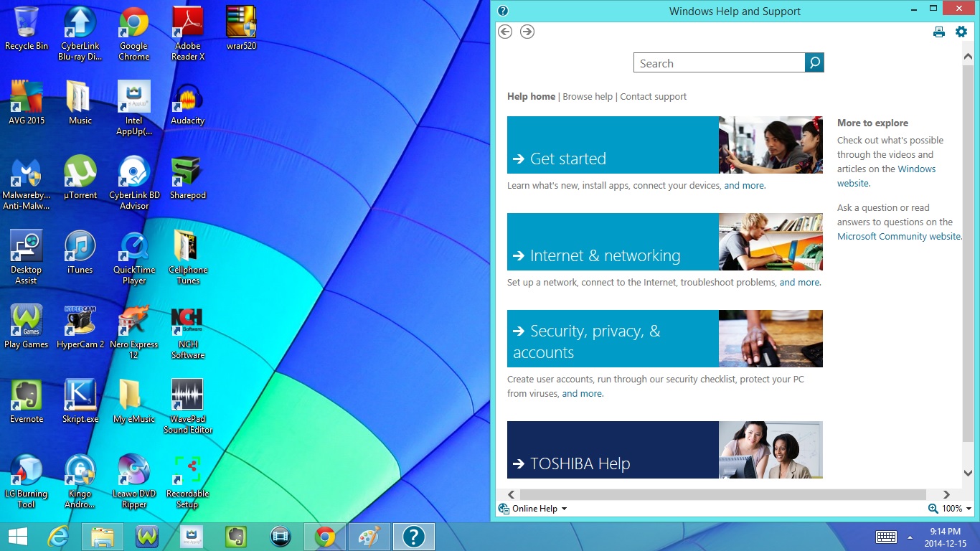Select the Malwarebytes Anti-Malware shortcut

(27, 183)
